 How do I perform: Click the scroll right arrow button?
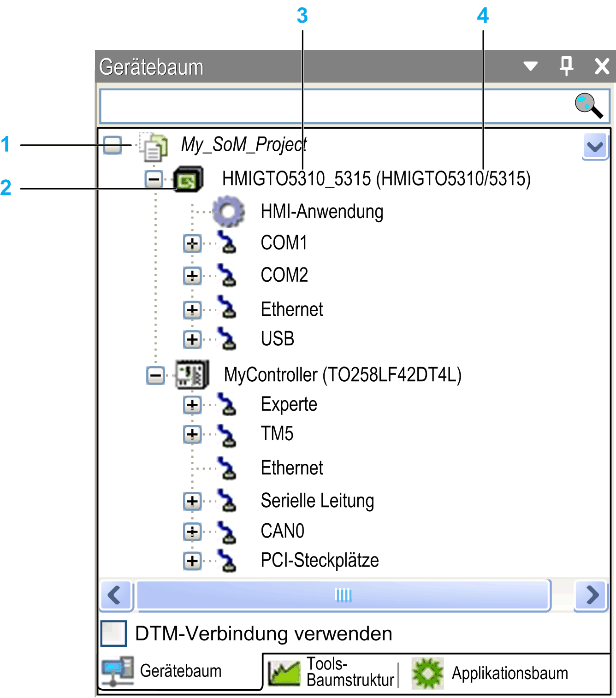(x=592, y=595)
